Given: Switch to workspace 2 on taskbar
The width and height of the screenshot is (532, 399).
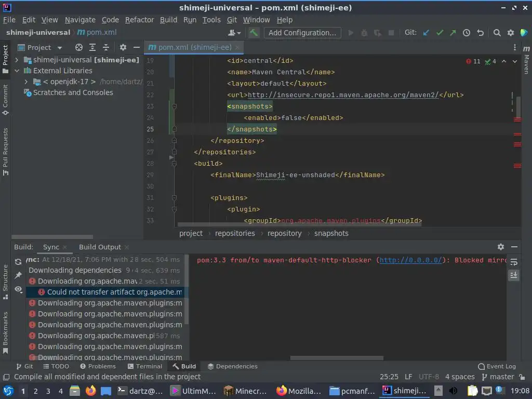Looking at the screenshot, I should pos(35,391).
